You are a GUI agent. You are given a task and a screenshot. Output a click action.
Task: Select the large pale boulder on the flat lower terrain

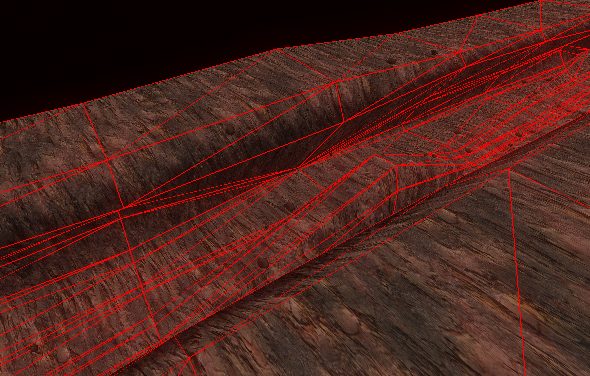447,216
